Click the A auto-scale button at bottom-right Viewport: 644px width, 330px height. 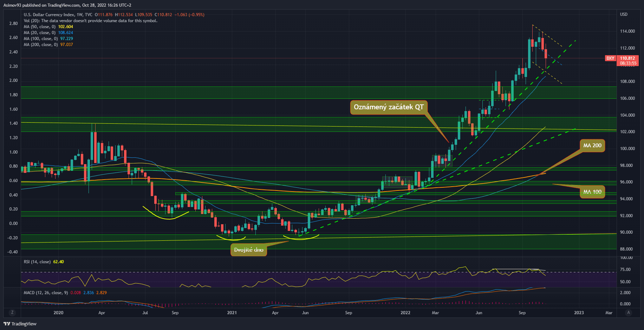pyautogui.click(x=629, y=312)
